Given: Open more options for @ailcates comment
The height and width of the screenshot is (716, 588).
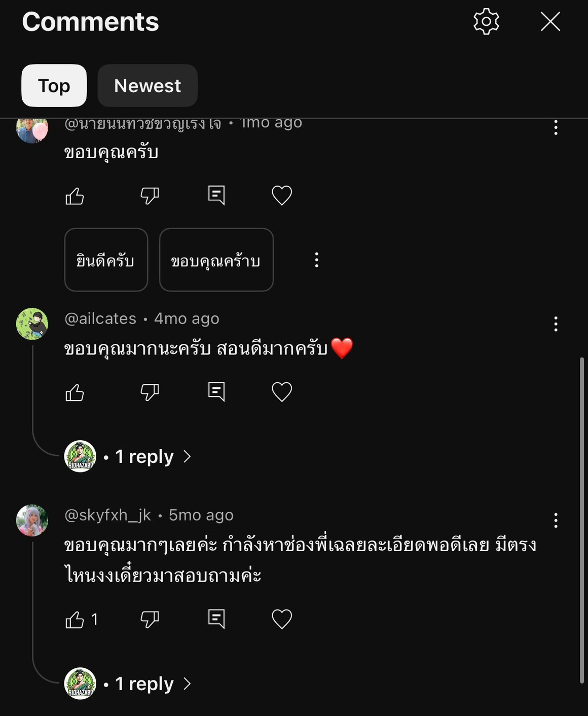Looking at the screenshot, I should pyautogui.click(x=556, y=324).
